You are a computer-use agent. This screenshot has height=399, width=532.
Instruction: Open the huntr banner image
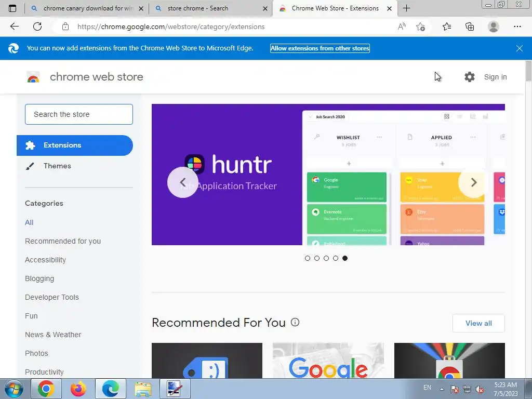pyautogui.click(x=328, y=175)
